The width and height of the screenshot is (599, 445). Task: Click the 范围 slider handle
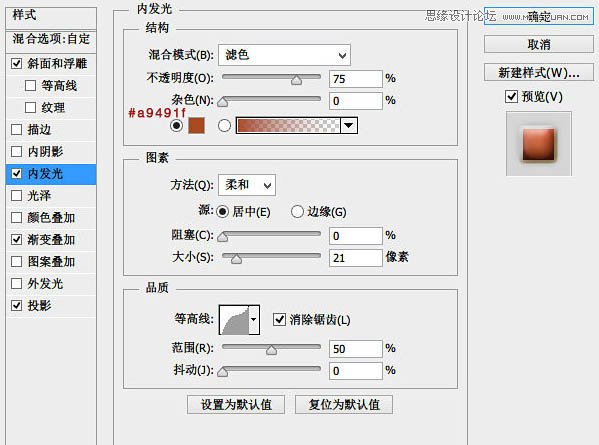tap(271, 350)
